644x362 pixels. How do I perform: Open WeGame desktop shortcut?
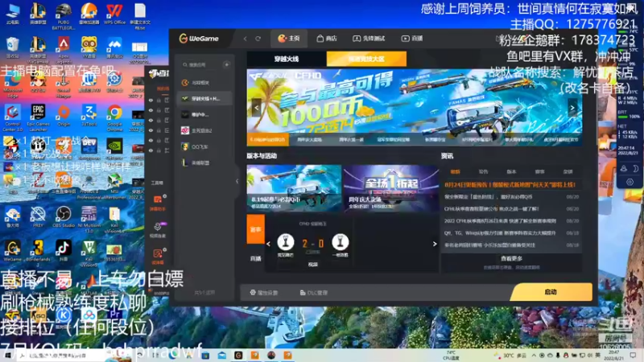click(x=13, y=250)
